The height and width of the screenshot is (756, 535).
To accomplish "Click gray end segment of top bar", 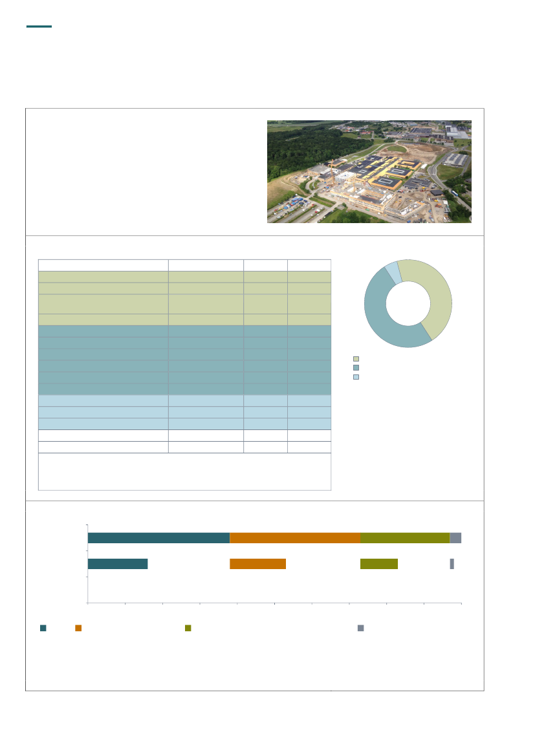I will pyautogui.click(x=455, y=538).
